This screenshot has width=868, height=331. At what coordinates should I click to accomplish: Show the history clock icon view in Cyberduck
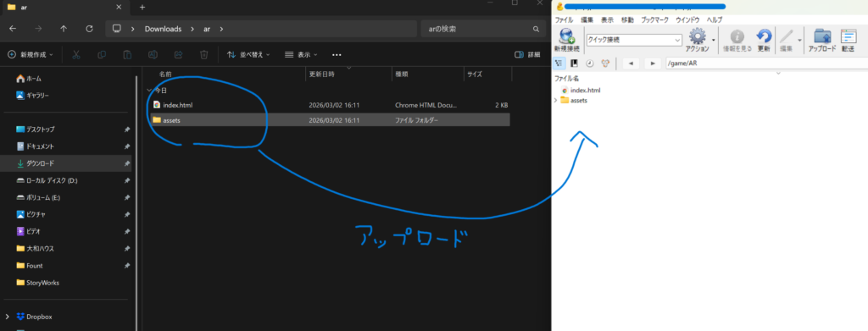(x=590, y=63)
